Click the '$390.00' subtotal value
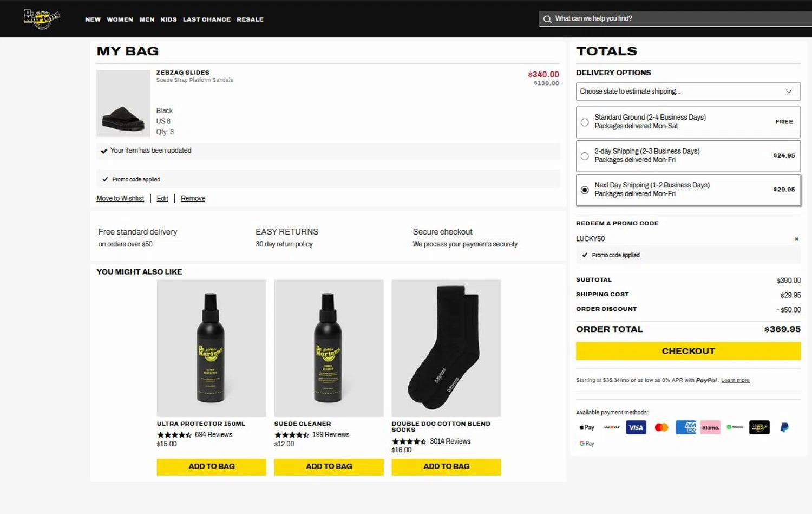Screen dimensions: 812x514 click(789, 281)
